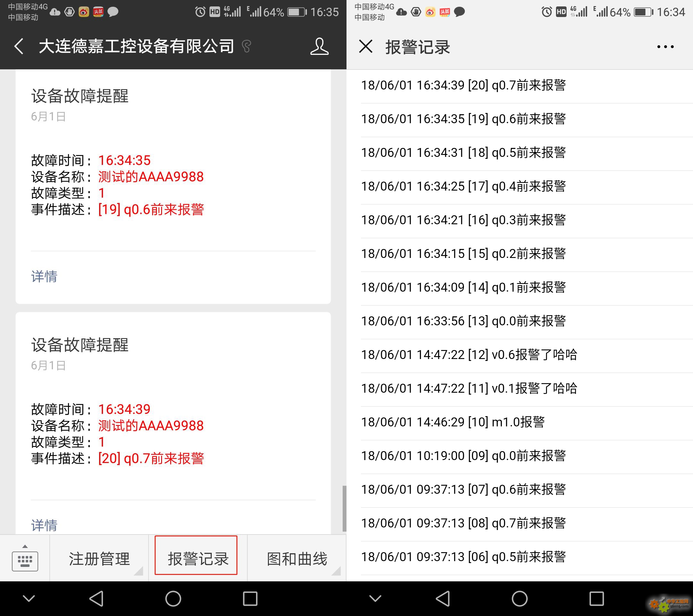Go back from the 大连德嘉工控设备有限公司 chat

click(x=19, y=46)
